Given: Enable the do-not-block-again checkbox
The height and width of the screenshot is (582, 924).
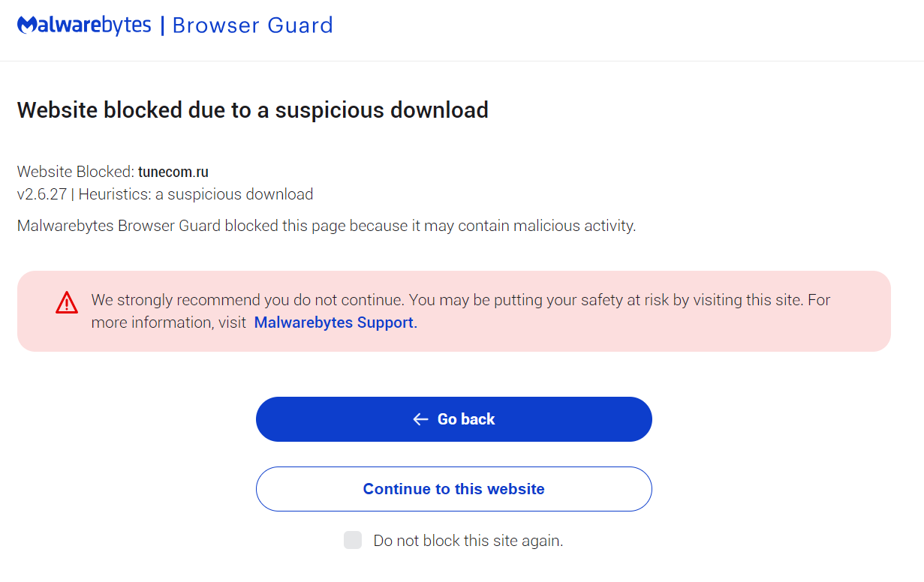Looking at the screenshot, I should [353, 540].
